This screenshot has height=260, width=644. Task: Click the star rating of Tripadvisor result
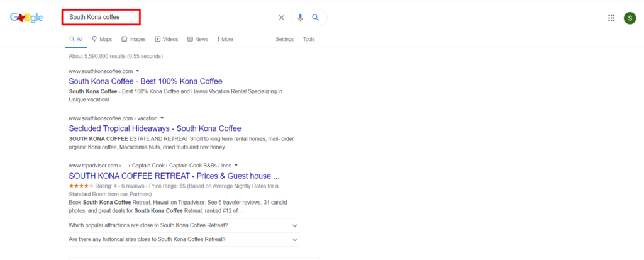pos(81,186)
